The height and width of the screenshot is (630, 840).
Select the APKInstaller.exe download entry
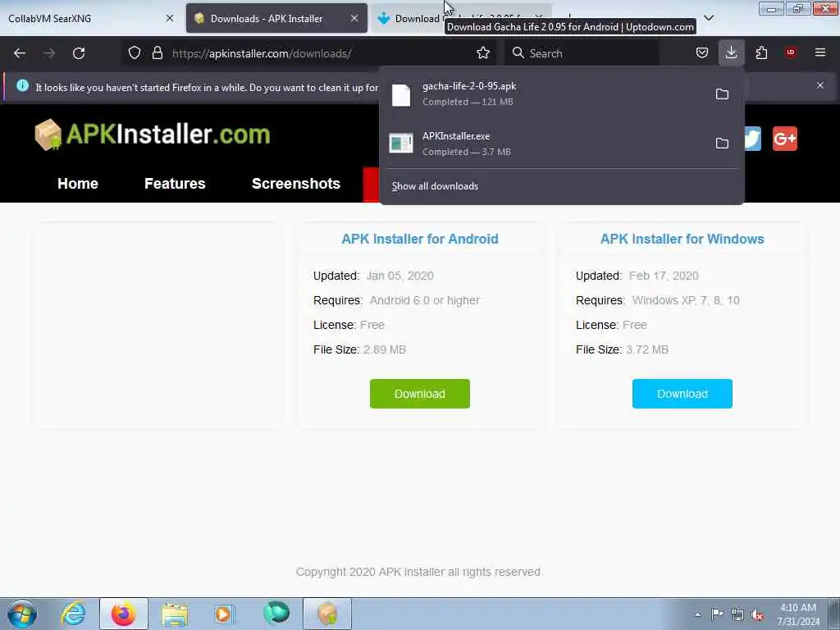[x=561, y=144]
